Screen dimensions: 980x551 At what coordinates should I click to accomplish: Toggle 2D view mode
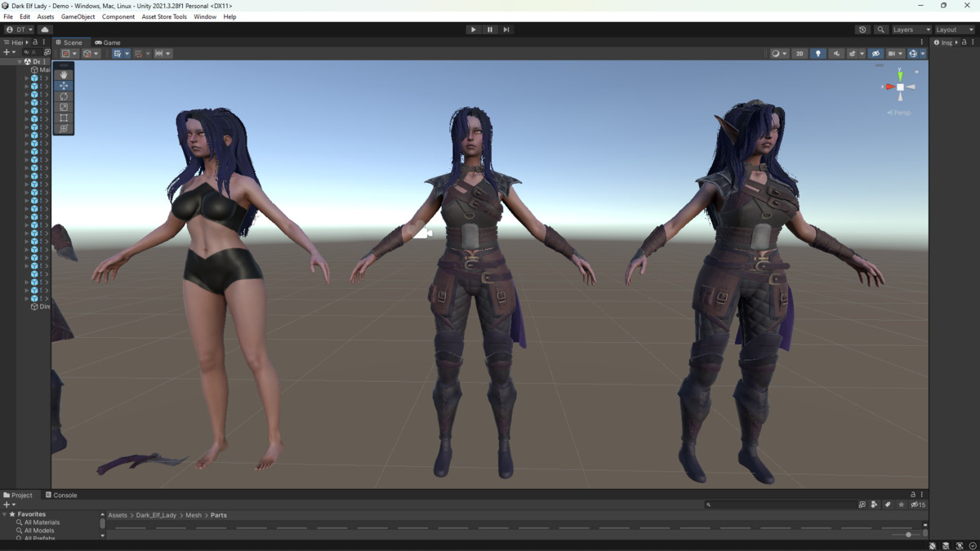(800, 54)
